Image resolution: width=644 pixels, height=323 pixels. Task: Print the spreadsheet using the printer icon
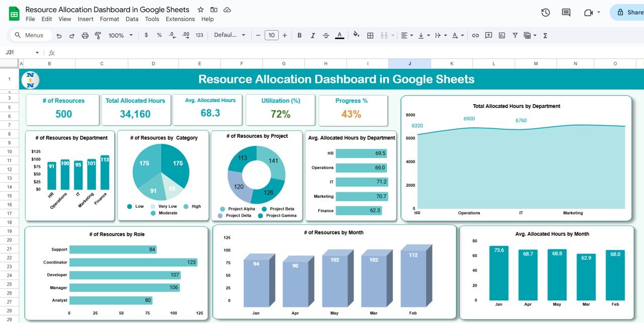[85, 35]
